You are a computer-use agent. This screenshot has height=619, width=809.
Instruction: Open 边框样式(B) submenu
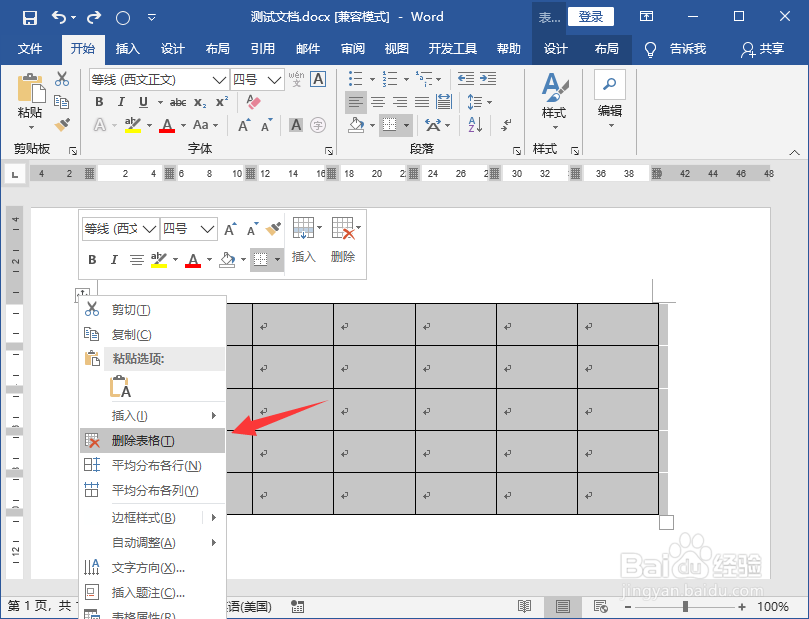coord(153,517)
